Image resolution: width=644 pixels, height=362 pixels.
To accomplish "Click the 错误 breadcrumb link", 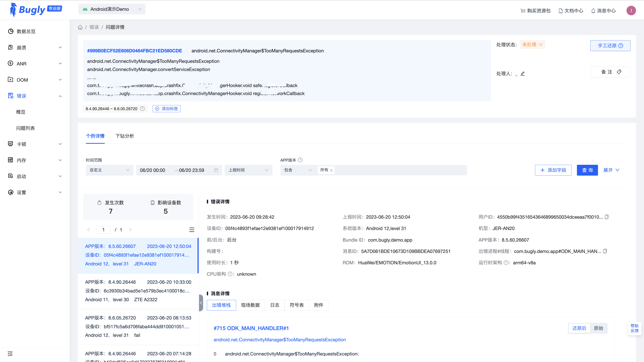I will point(94,27).
